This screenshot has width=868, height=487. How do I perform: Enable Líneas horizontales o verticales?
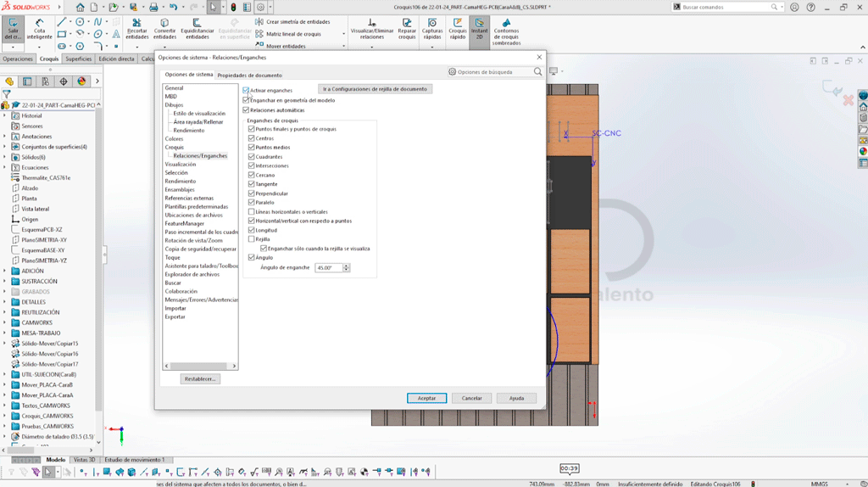[x=251, y=211]
